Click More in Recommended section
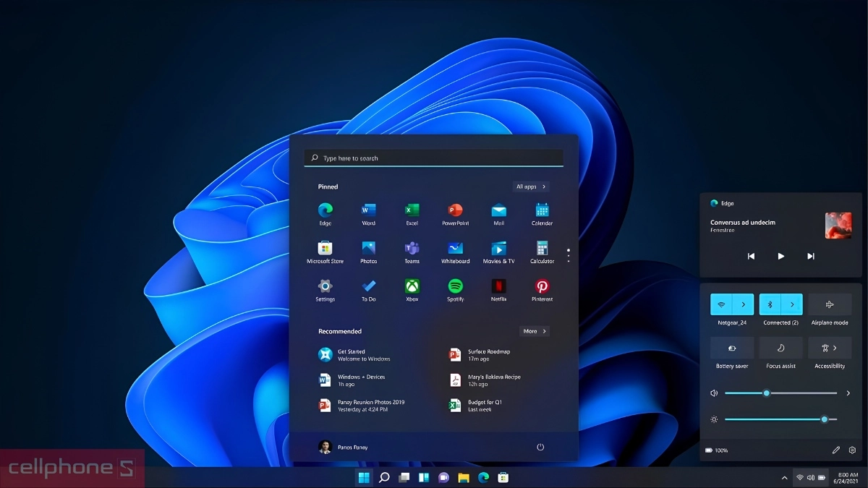This screenshot has width=868, height=488. [535, 331]
